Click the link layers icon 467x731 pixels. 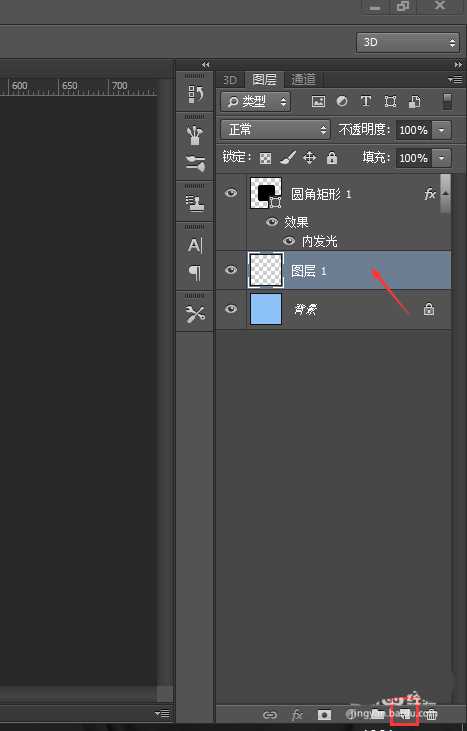click(270, 715)
